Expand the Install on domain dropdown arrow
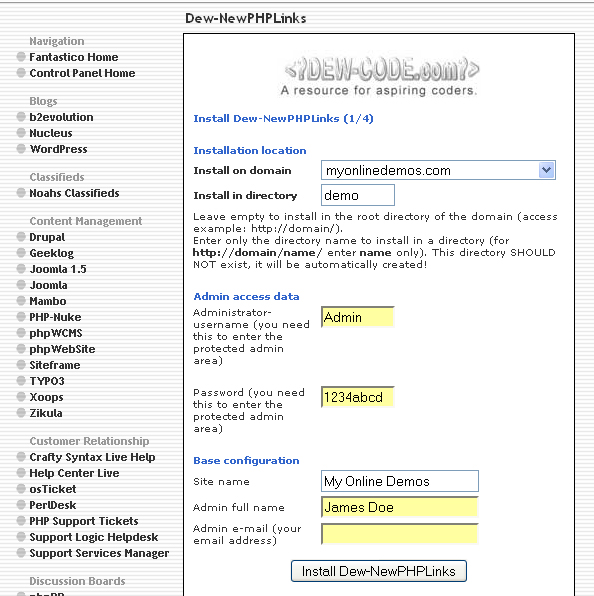594x596 pixels. click(546, 170)
